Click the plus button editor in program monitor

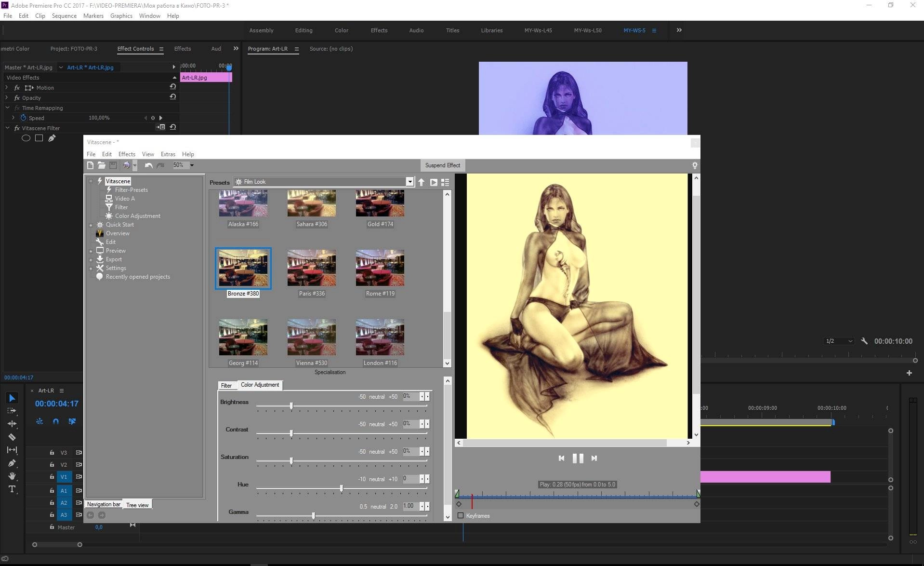click(909, 373)
